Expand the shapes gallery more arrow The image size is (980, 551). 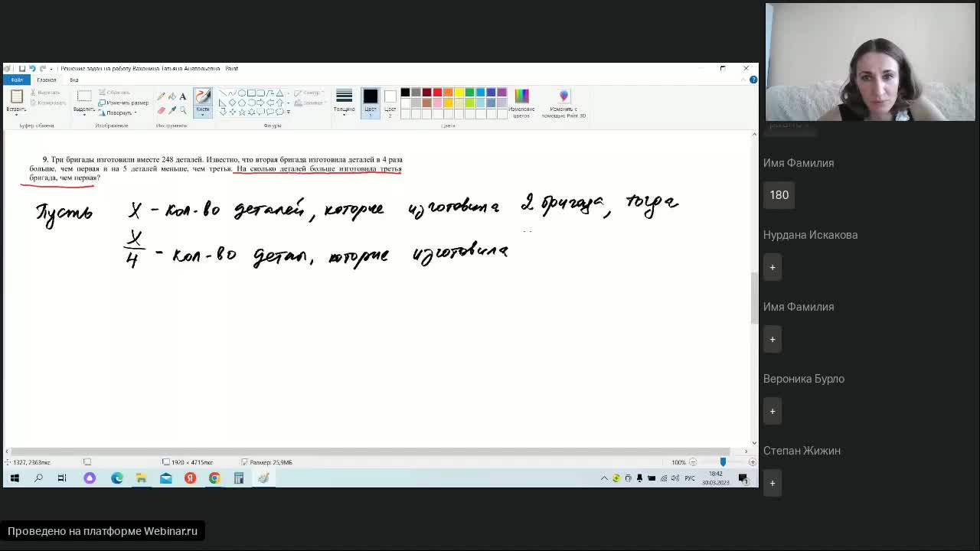[289, 112]
